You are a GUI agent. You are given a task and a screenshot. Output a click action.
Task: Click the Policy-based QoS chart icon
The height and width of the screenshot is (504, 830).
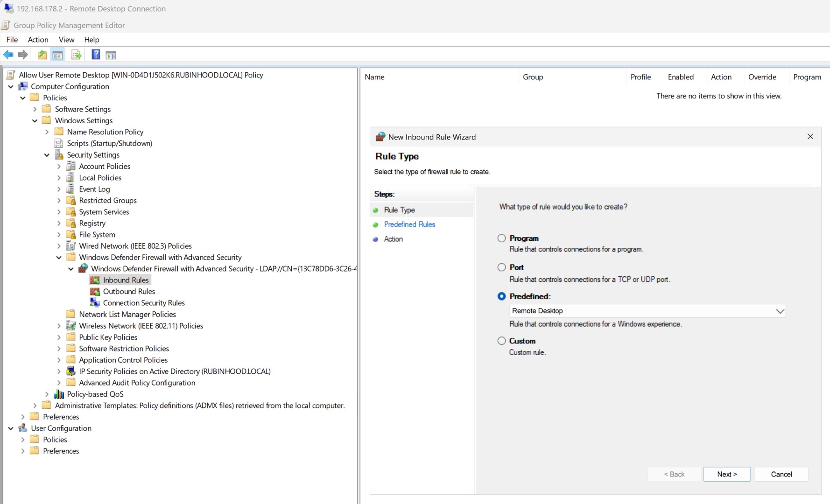click(59, 394)
